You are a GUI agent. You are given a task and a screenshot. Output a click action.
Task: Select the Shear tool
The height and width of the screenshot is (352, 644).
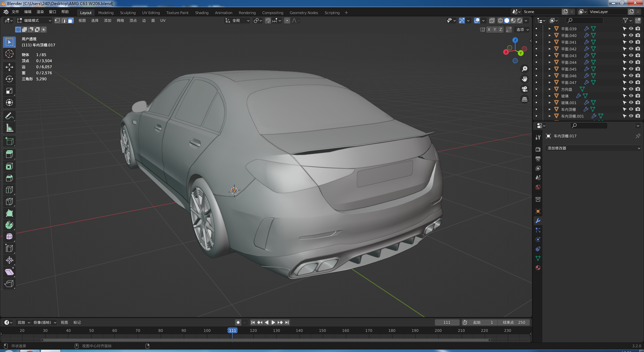pyautogui.click(x=9, y=272)
